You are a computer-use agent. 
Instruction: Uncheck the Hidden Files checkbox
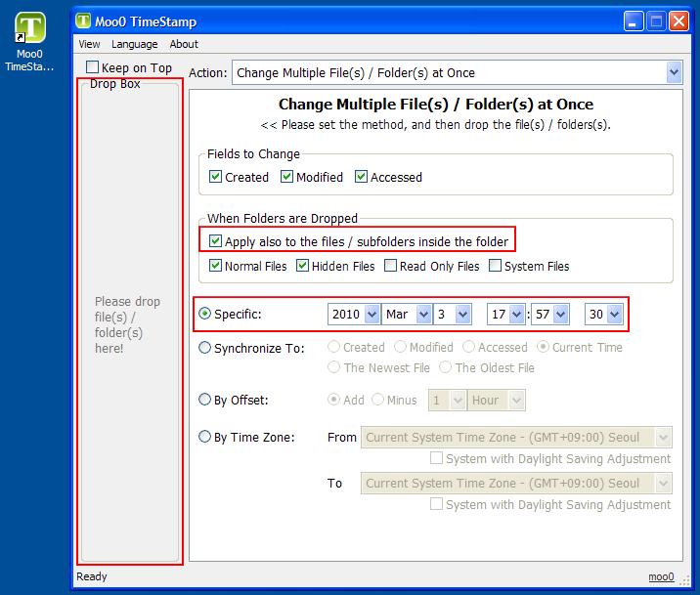302,266
